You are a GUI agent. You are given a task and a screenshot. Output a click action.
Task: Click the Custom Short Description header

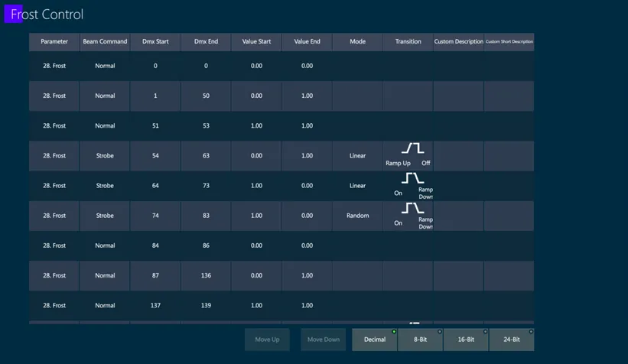point(509,41)
